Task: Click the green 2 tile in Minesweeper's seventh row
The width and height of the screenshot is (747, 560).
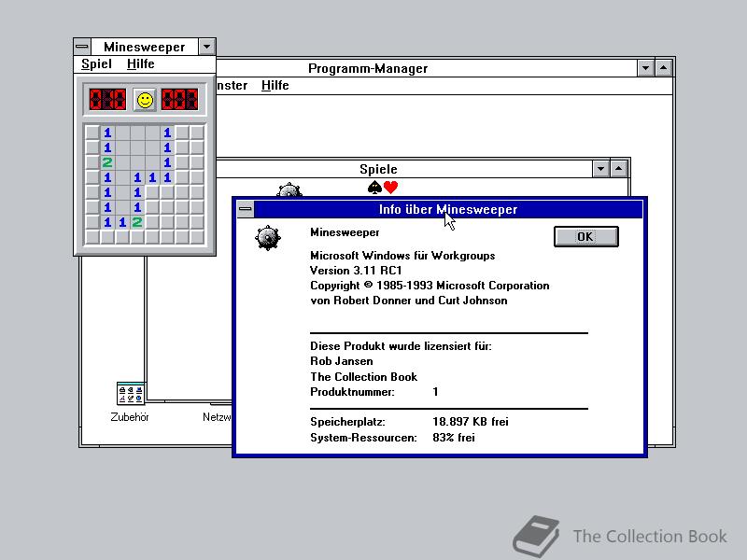Action: (x=137, y=222)
